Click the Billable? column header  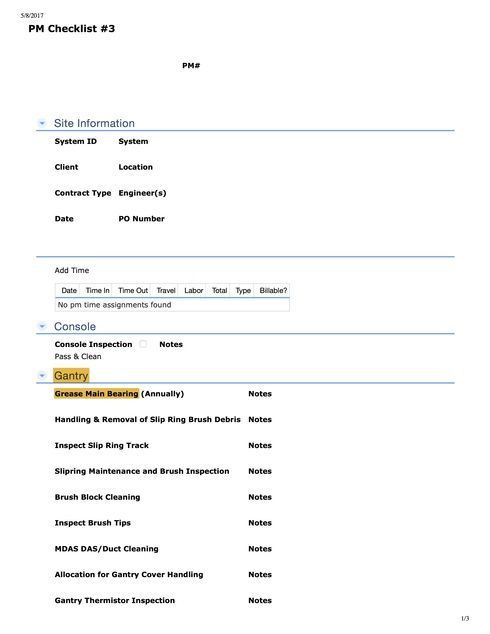coord(273,290)
